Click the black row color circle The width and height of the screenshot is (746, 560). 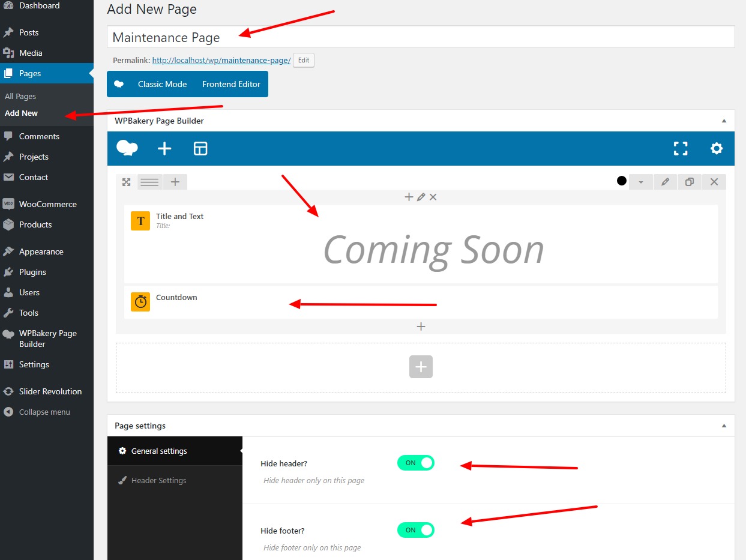622,181
